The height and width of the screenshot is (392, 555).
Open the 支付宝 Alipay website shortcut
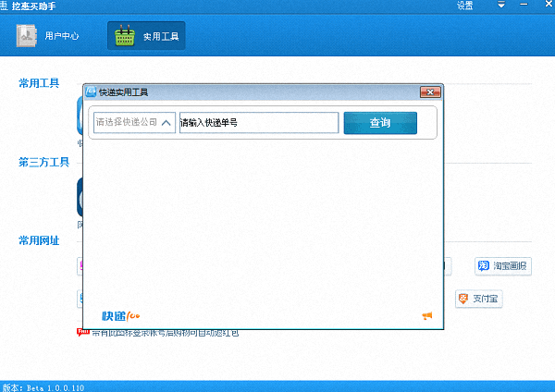click(478, 299)
